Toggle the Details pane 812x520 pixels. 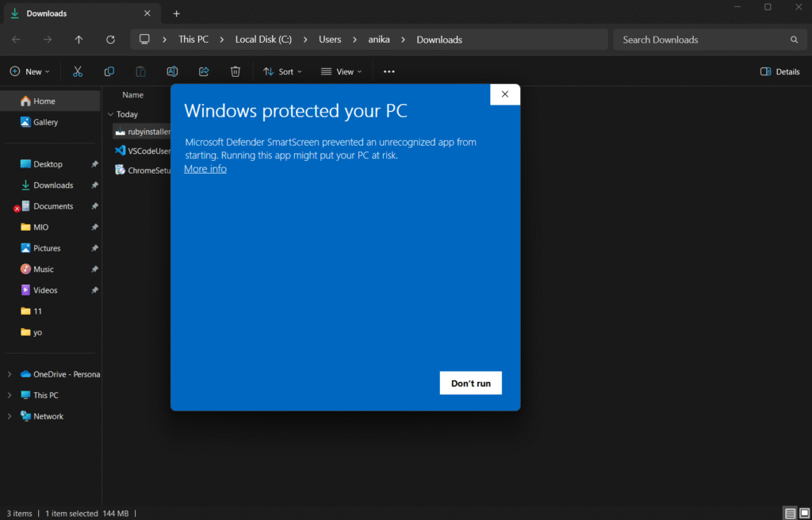(x=779, y=71)
